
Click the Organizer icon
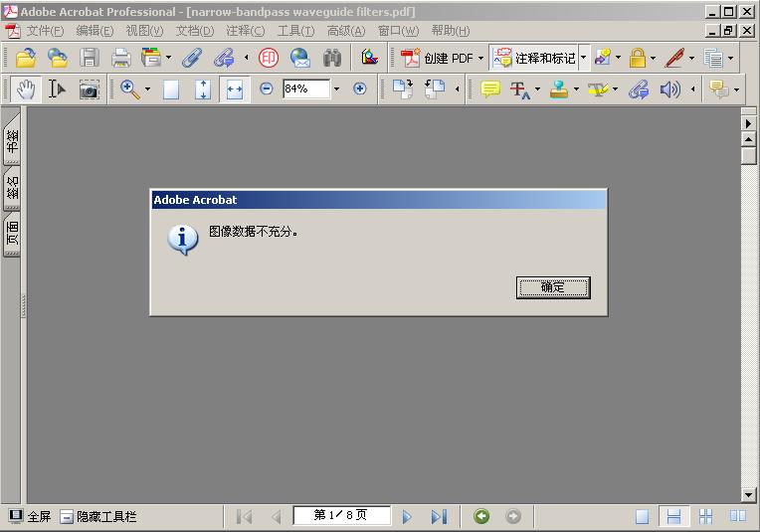(x=151, y=58)
